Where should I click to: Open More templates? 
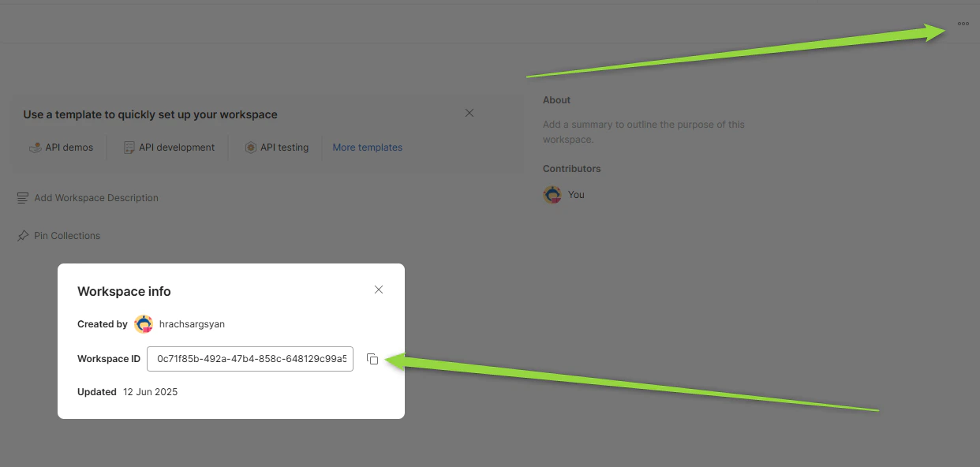[367, 147]
